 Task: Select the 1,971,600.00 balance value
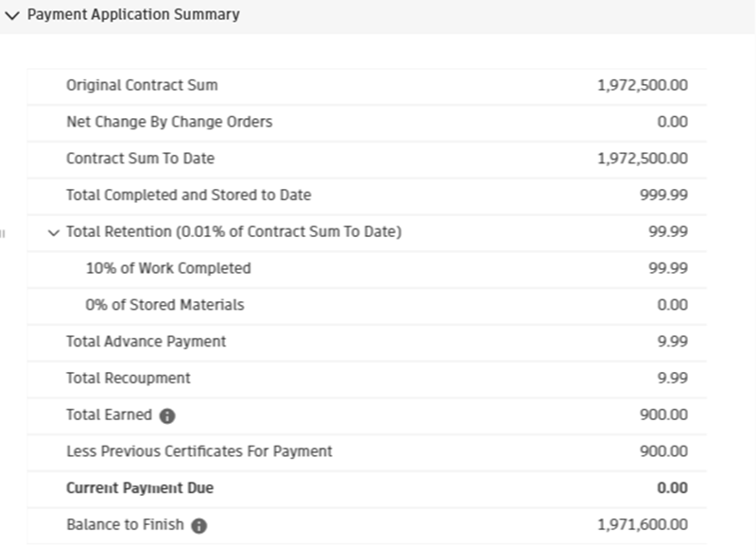pyautogui.click(x=643, y=525)
